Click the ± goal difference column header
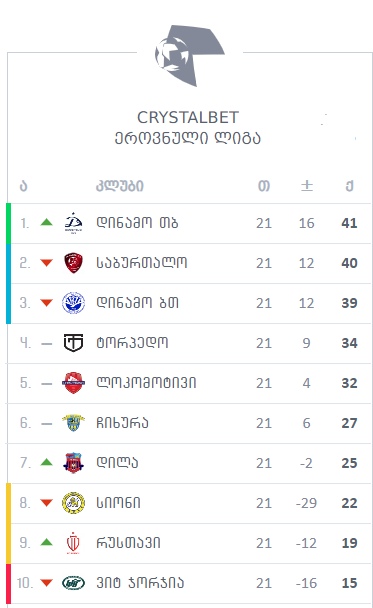The image size is (373, 608). point(307,186)
